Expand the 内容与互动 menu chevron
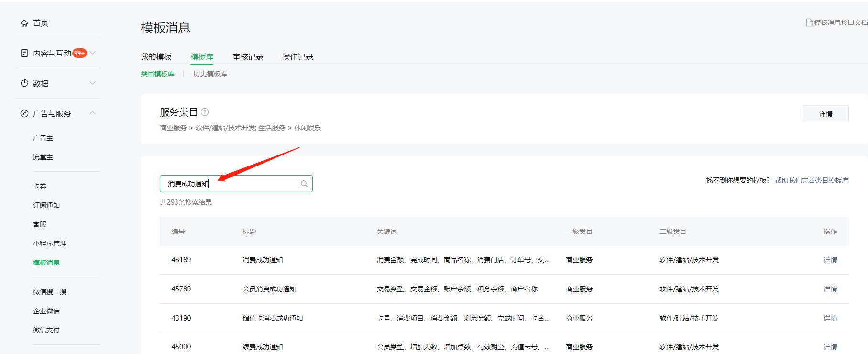 (93, 53)
